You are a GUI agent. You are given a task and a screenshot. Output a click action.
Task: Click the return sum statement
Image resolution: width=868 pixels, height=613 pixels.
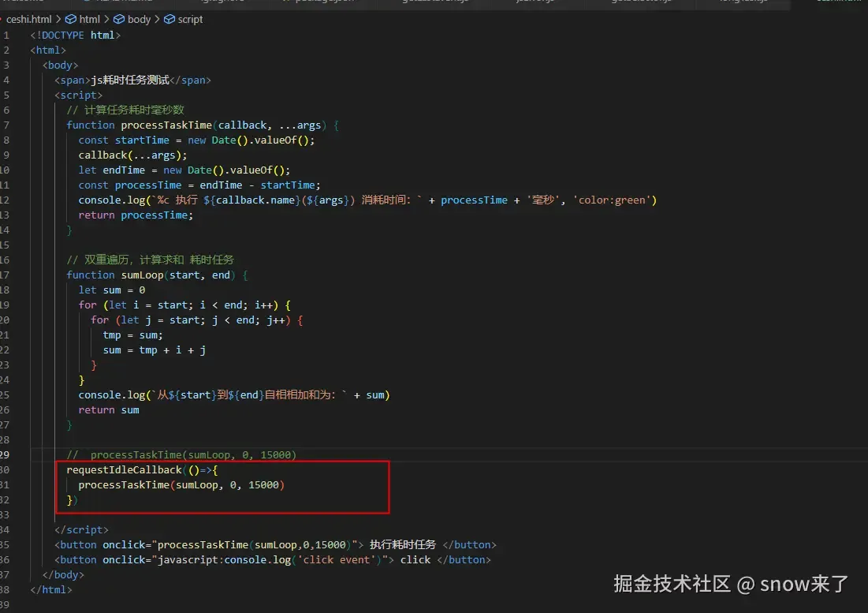coord(109,409)
